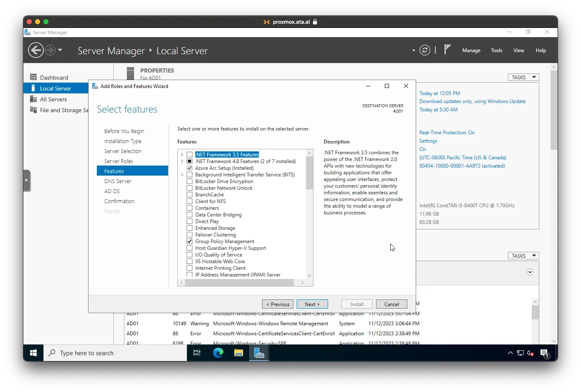Click Download updates only link
This screenshot has height=392, width=581.
pos(472,101)
